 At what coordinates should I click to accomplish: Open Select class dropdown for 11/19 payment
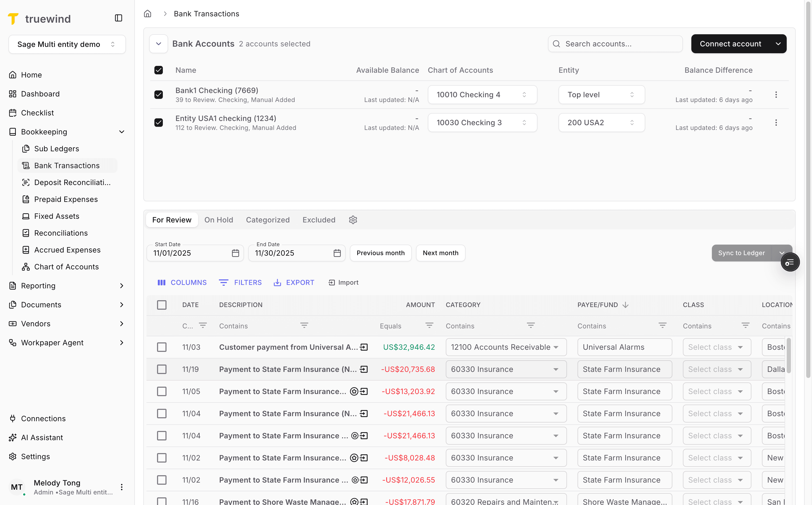pos(716,369)
